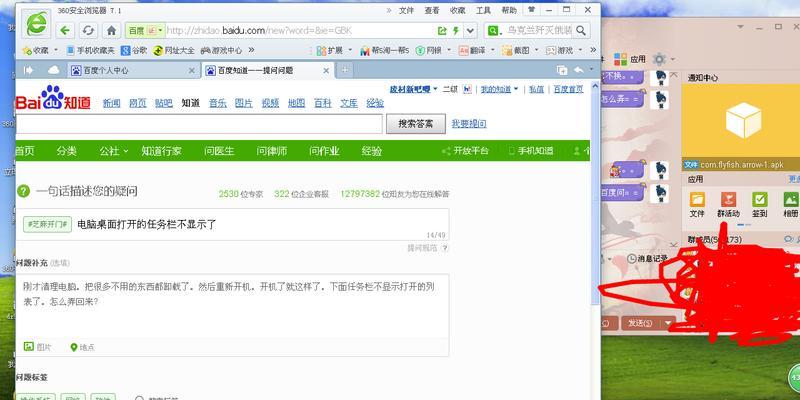The image size is (800, 400).
Task: Expand the 我的知道 dropdown
Action: point(516,89)
